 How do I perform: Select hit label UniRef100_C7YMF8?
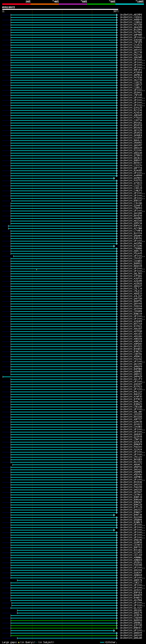tap(131, 231)
